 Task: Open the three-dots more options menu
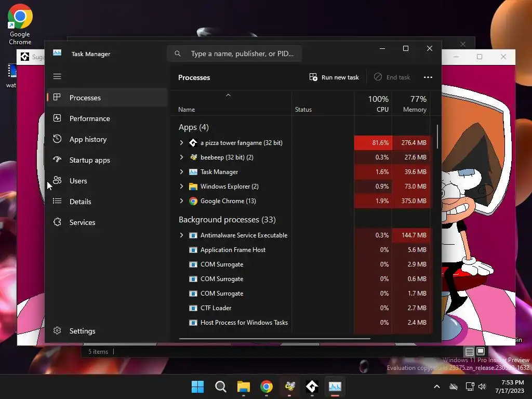tap(428, 77)
